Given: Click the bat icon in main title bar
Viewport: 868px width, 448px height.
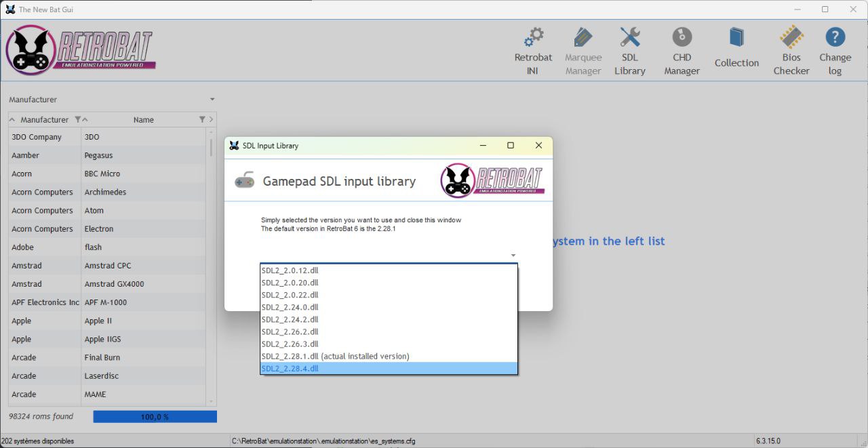Looking at the screenshot, I should tap(10, 9).
